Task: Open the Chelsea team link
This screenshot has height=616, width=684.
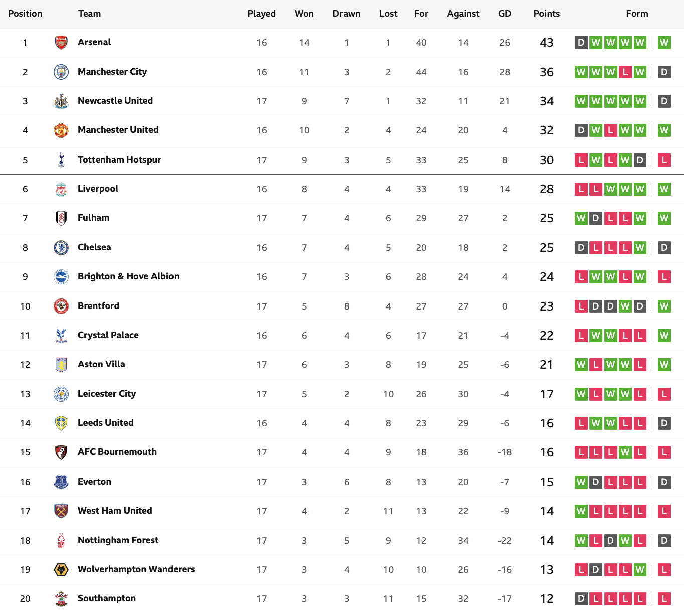Action: [94, 247]
